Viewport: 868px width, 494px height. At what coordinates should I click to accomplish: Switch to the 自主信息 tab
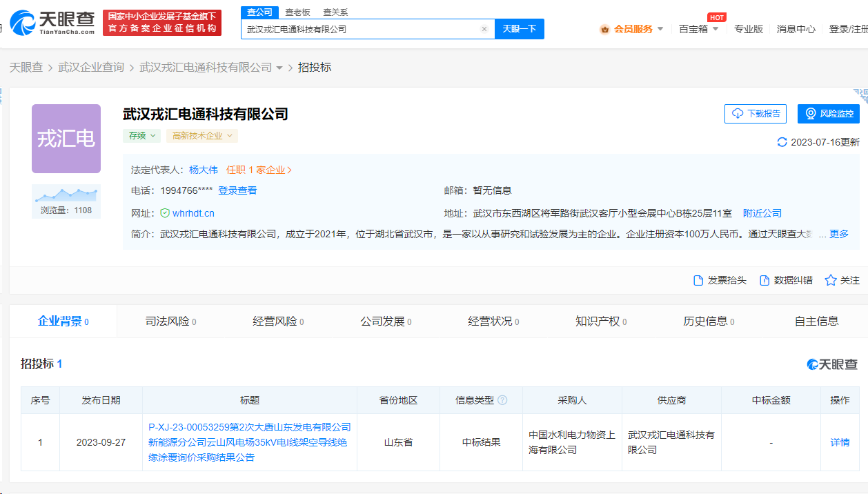[x=816, y=321]
